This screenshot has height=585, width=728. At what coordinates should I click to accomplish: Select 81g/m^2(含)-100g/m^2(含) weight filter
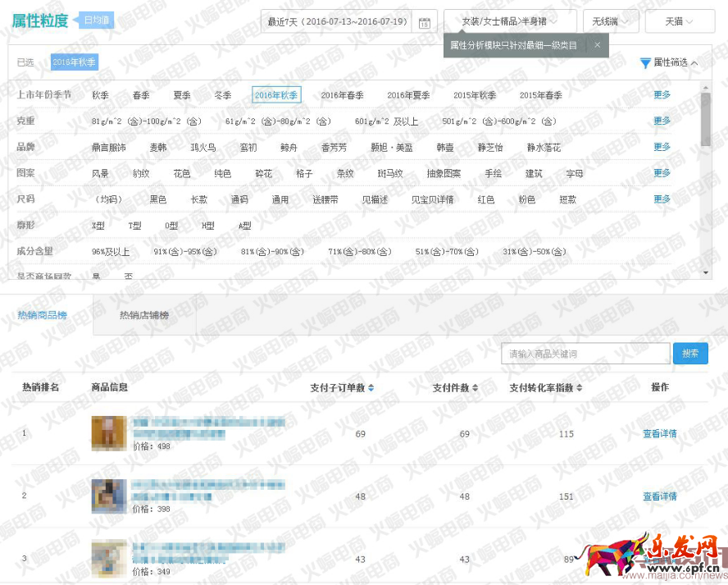pyautogui.click(x=147, y=121)
